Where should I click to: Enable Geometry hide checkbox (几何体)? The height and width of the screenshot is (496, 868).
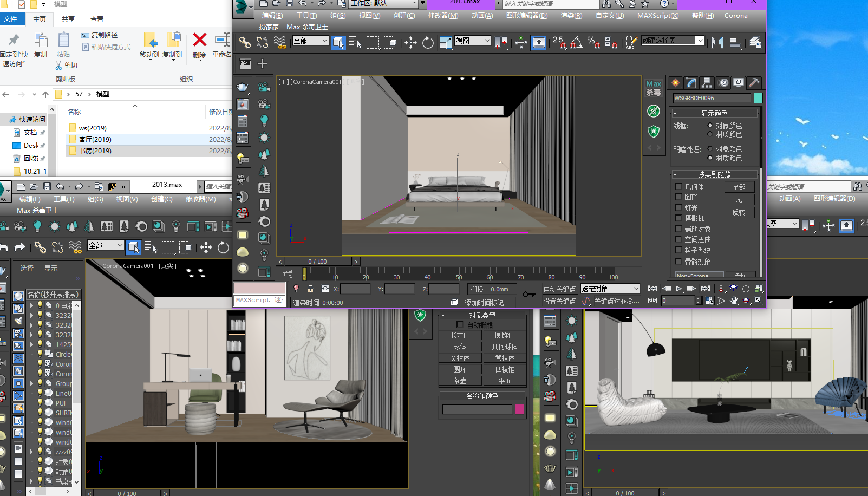(x=678, y=187)
